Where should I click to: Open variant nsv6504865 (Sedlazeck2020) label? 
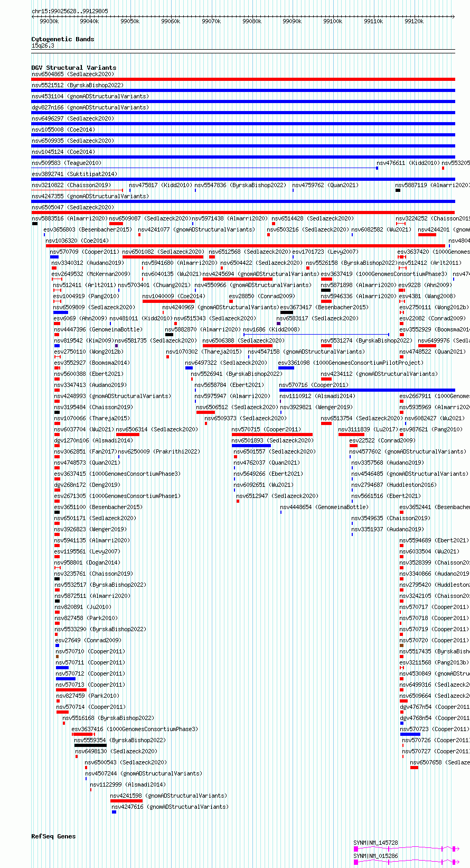(72, 74)
